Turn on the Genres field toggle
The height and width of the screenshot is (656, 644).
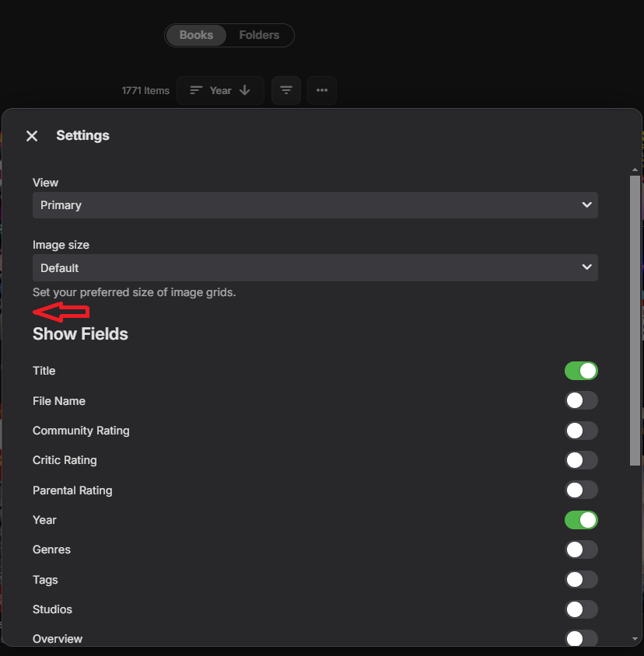coord(581,550)
